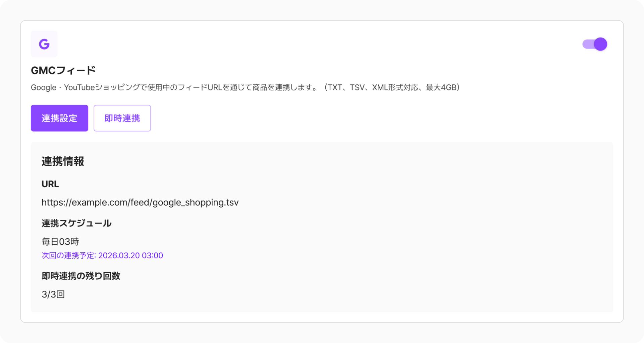Click the 連携情報 section heading

pyautogui.click(x=63, y=161)
